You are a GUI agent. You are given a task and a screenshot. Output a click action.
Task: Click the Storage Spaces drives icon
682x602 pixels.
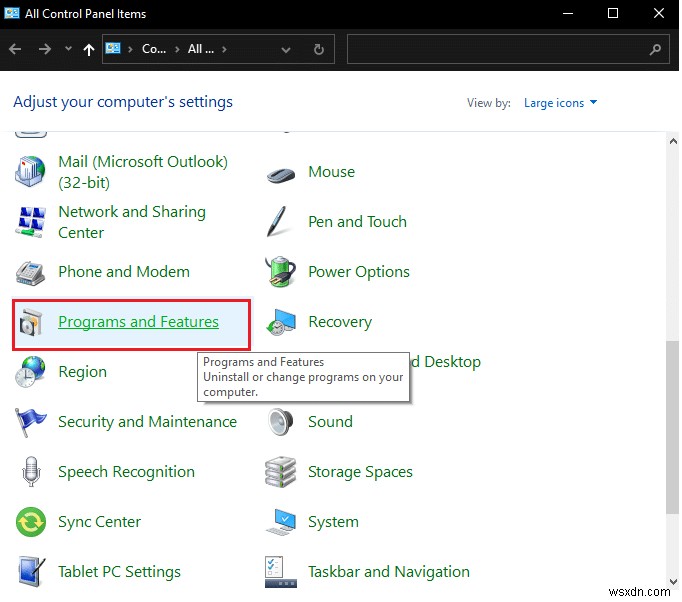pyautogui.click(x=281, y=472)
